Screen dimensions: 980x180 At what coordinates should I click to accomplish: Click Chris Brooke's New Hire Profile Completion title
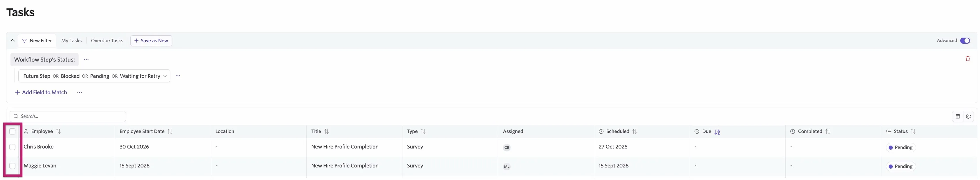pos(345,147)
